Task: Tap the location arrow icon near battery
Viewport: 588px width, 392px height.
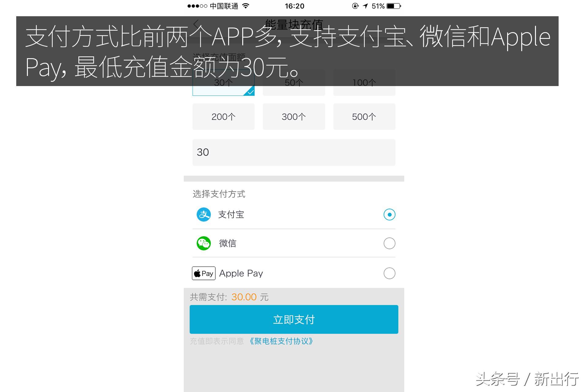Action: coord(365,6)
